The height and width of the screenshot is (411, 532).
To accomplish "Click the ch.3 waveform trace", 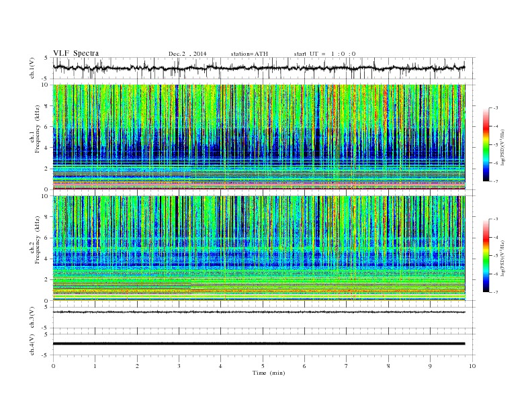I will pyautogui.click(x=259, y=312).
